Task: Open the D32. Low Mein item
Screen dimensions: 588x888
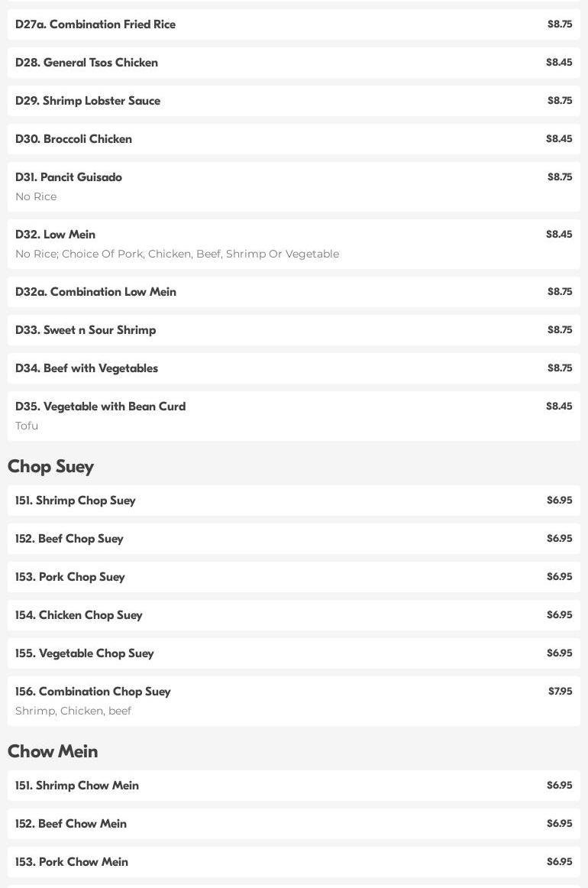Action: [56, 235]
